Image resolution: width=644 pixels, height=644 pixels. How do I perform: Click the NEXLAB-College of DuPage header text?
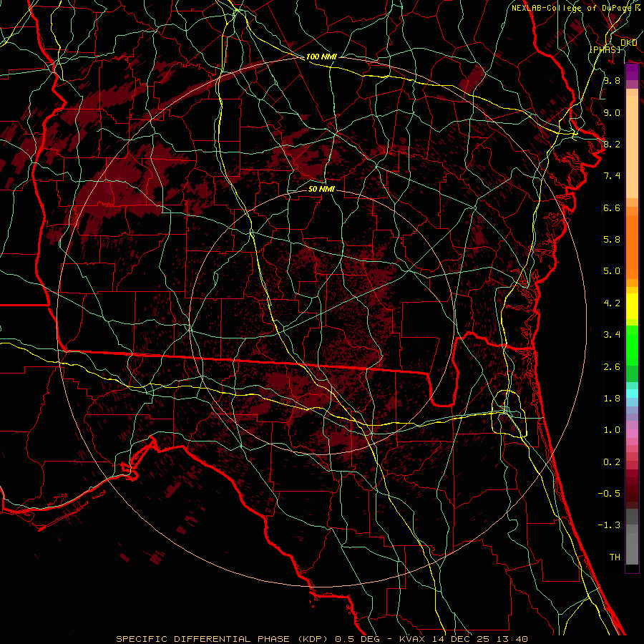pos(576,8)
